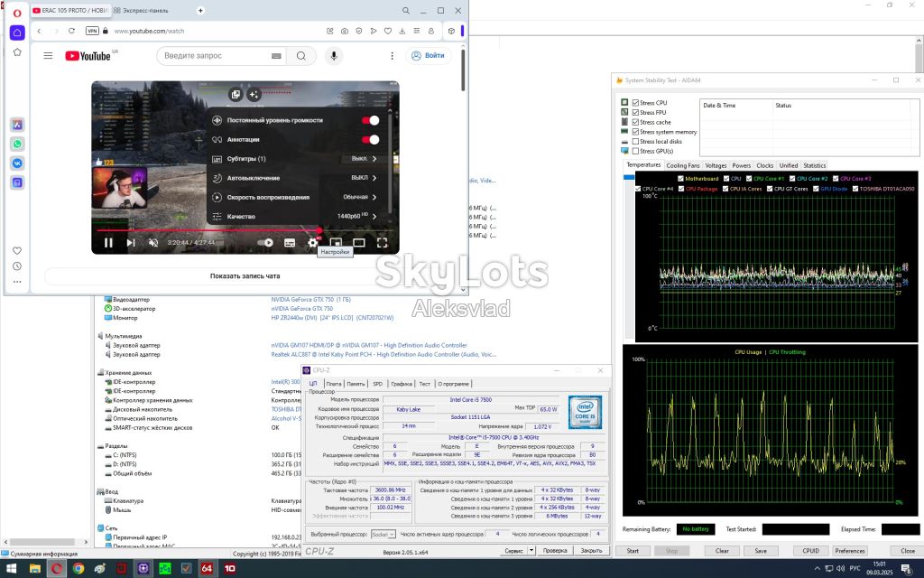Toggle subtitles button in player controls

tap(290, 242)
